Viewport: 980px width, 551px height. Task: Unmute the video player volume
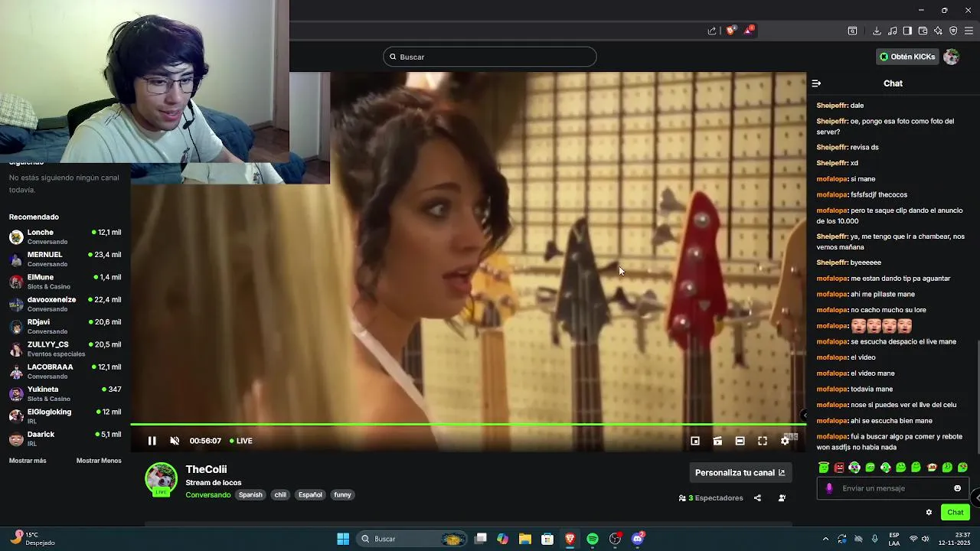tap(175, 441)
